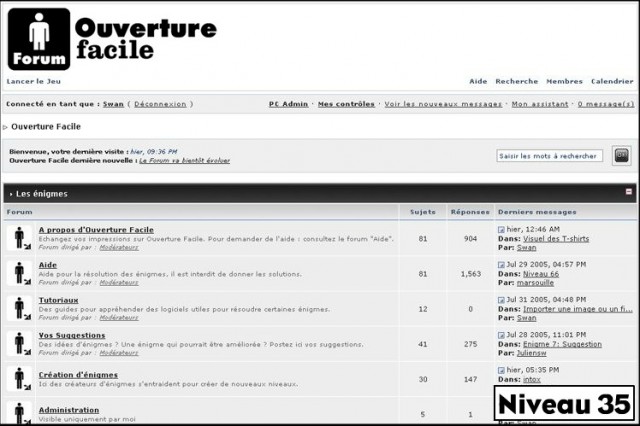Click the Les énigmes category title
Screen dimensions: 640x426
42,194
